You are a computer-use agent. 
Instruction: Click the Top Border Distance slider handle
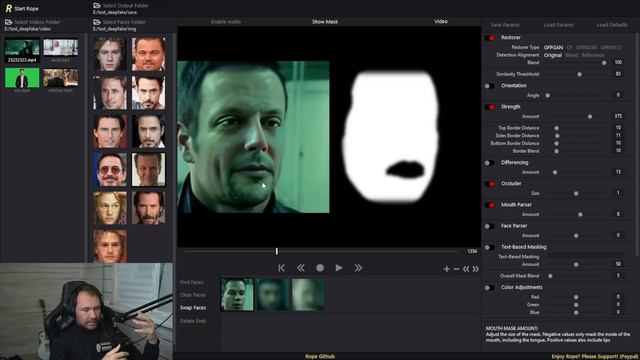(x=556, y=128)
